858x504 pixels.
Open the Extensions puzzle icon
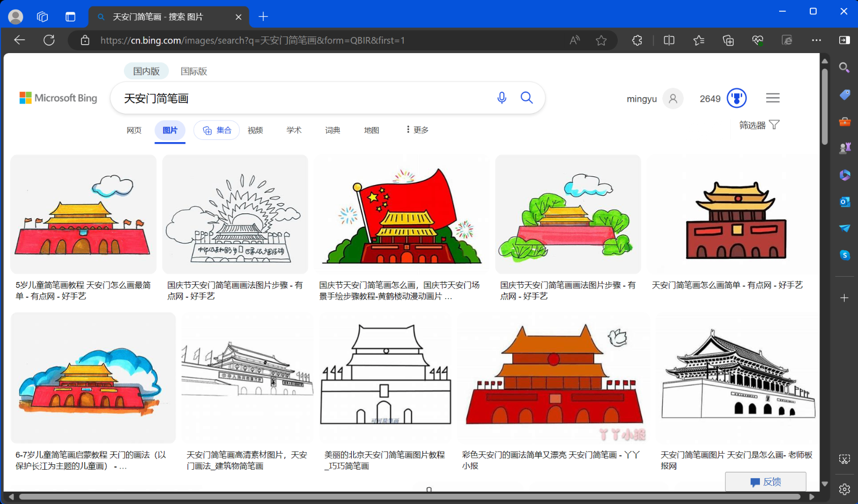tap(637, 40)
